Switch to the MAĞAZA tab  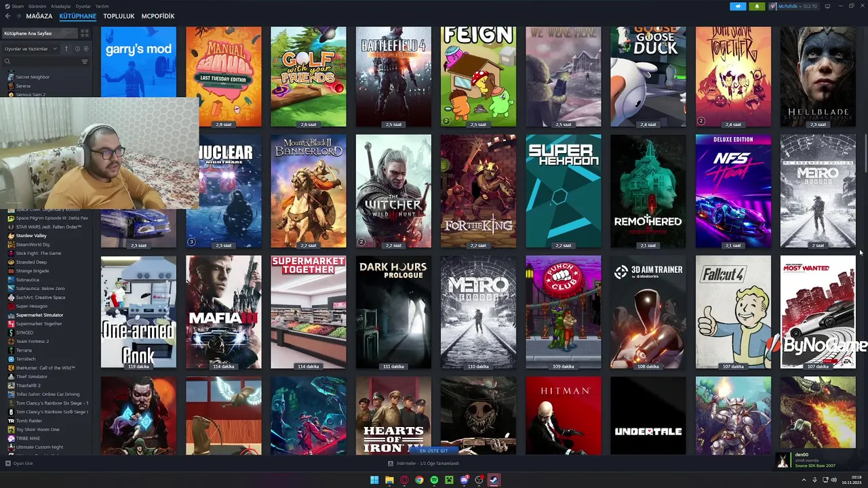point(39,16)
